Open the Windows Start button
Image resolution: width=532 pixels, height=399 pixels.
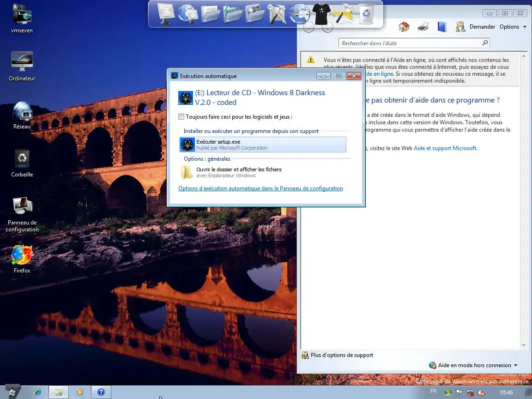[x=12, y=392]
